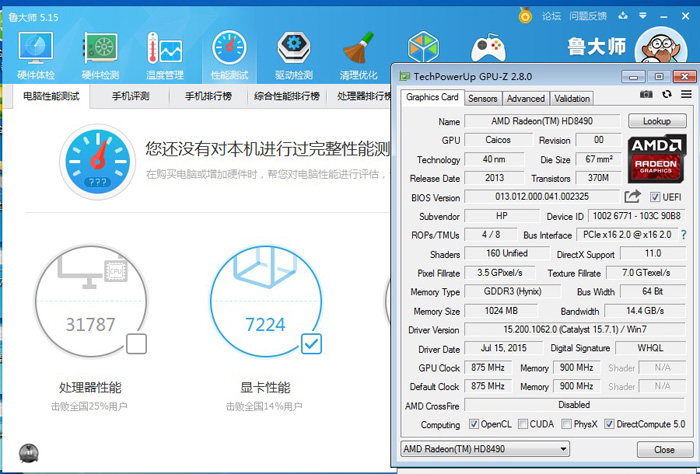The image size is (700, 474).
Task: Switch to Validation tab
Action: 572,99
